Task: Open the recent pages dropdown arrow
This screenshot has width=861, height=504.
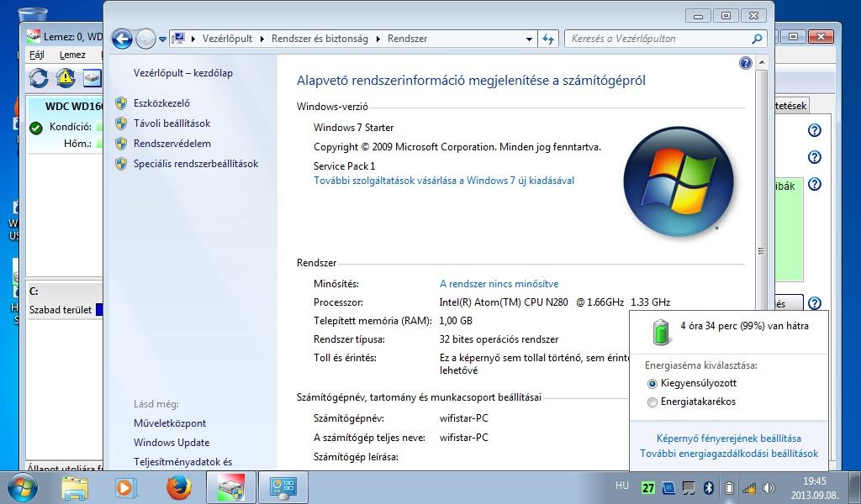Action: (x=162, y=39)
